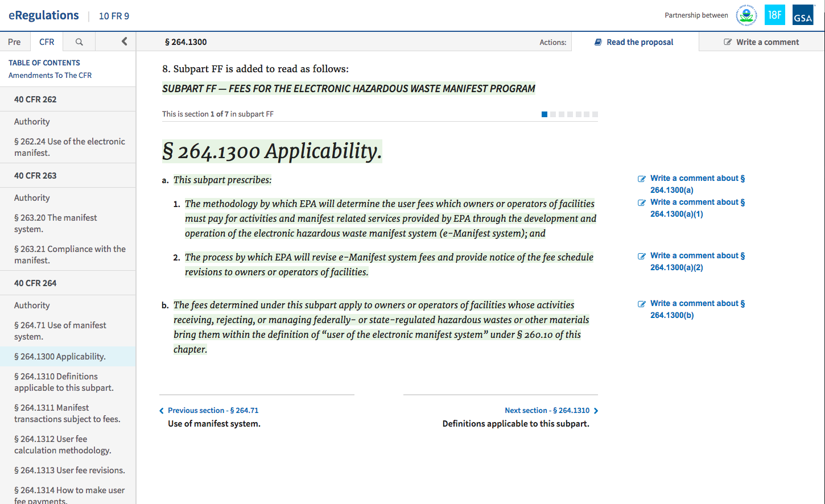Open Read the proposal
This screenshot has width=825, height=504.
[634, 42]
